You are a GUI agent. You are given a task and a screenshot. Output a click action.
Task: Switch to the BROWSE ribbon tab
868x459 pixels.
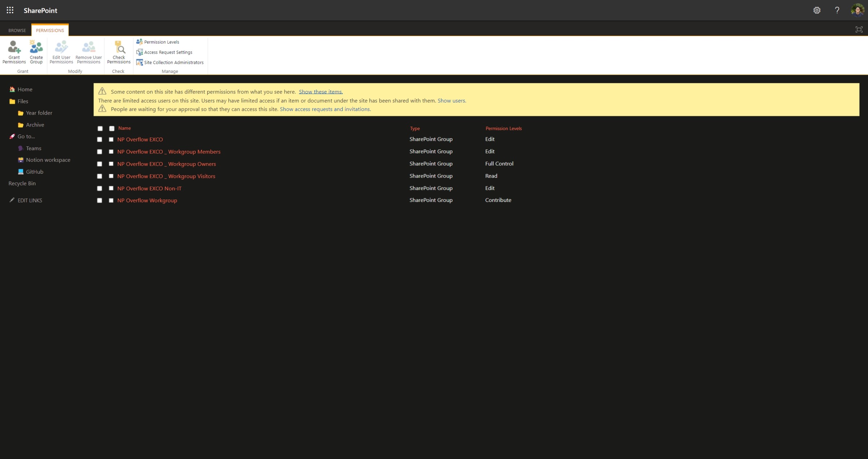tap(17, 30)
